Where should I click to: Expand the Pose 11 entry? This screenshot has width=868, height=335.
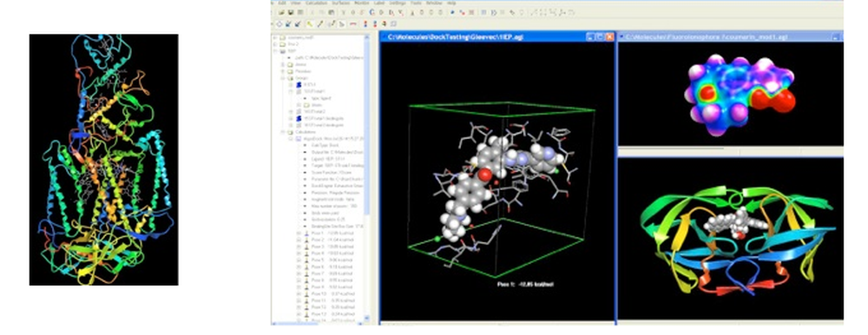click(x=299, y=300)
